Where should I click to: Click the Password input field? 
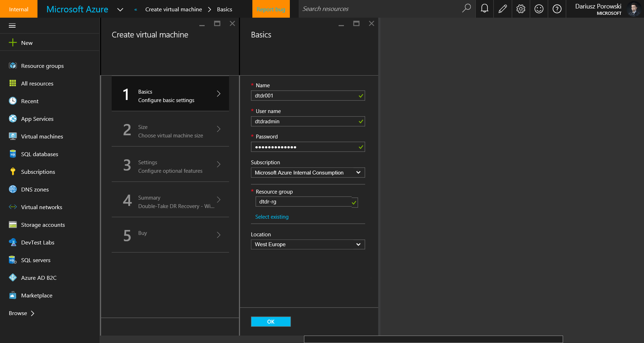(x=308, y=147)
